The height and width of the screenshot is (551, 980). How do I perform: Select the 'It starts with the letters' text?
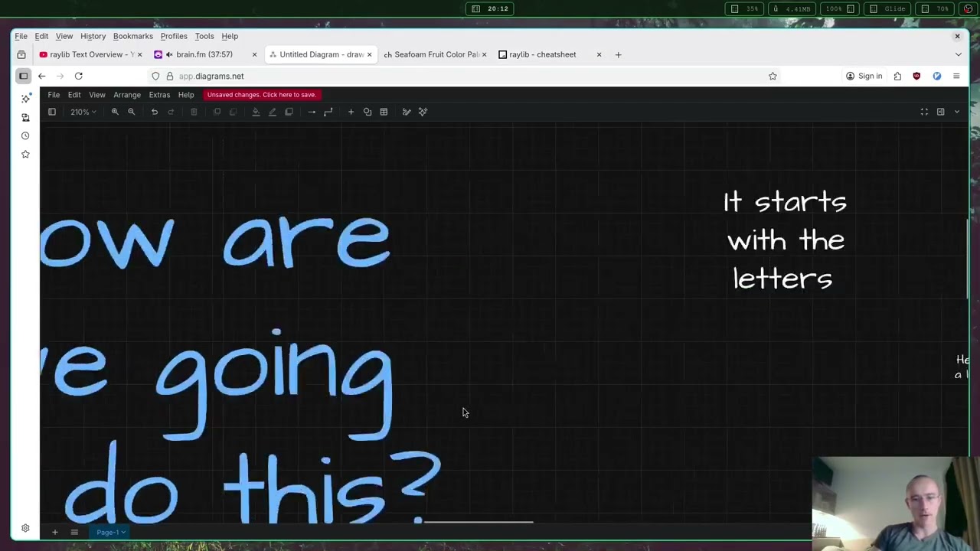[784, 240]
